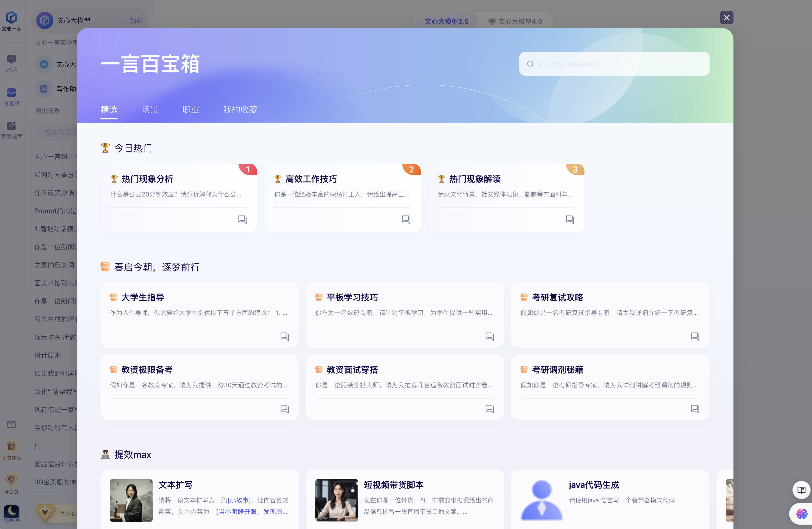Switch to the 职业 tab
Viewport: 812px width, 529px height.
pyautogui.click(x=190, y=109)
